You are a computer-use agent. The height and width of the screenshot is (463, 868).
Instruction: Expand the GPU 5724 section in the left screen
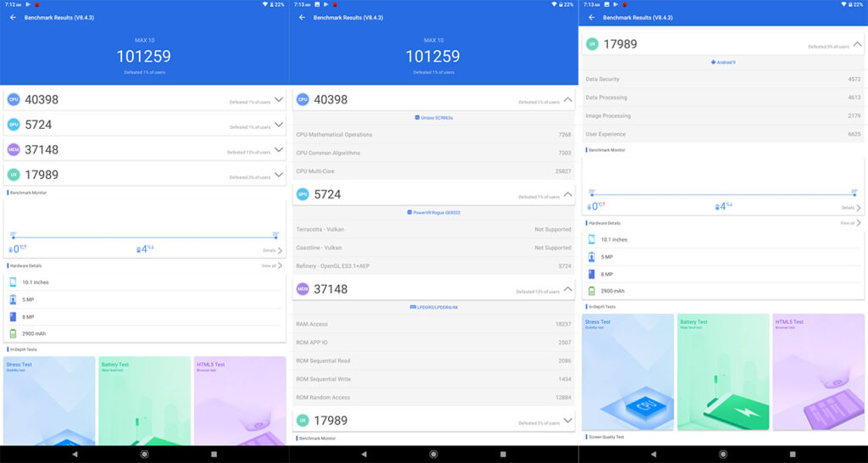tap(278, 125)
